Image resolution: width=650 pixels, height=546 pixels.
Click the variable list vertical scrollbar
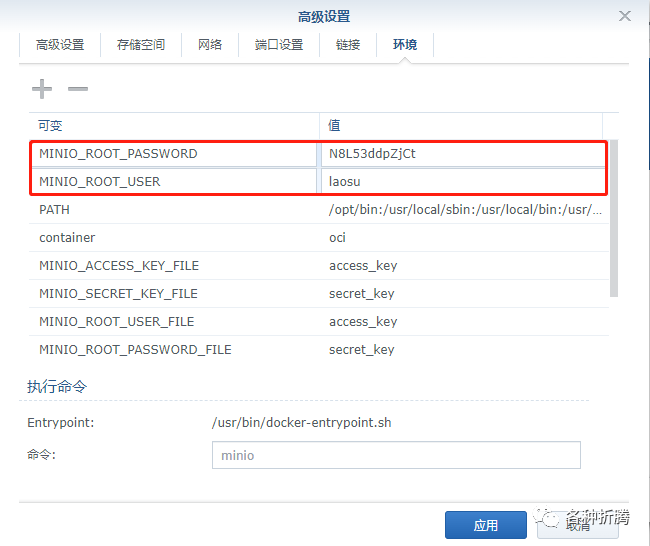click(x=614, y=218)
